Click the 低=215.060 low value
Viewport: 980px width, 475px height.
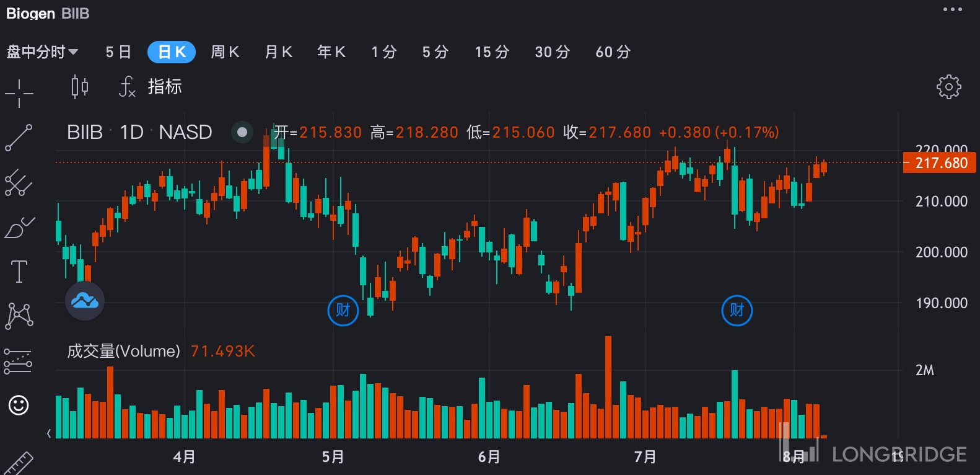click(x=511, y=132)
